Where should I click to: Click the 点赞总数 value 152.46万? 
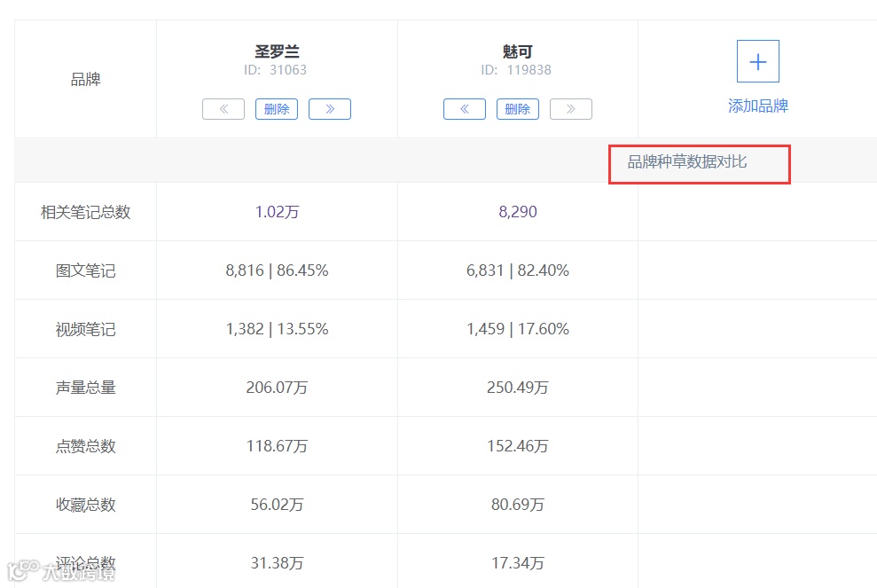coord(518,446)
